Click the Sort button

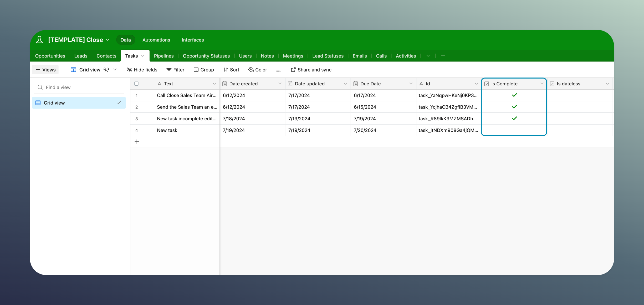click(x=231, y=70)
